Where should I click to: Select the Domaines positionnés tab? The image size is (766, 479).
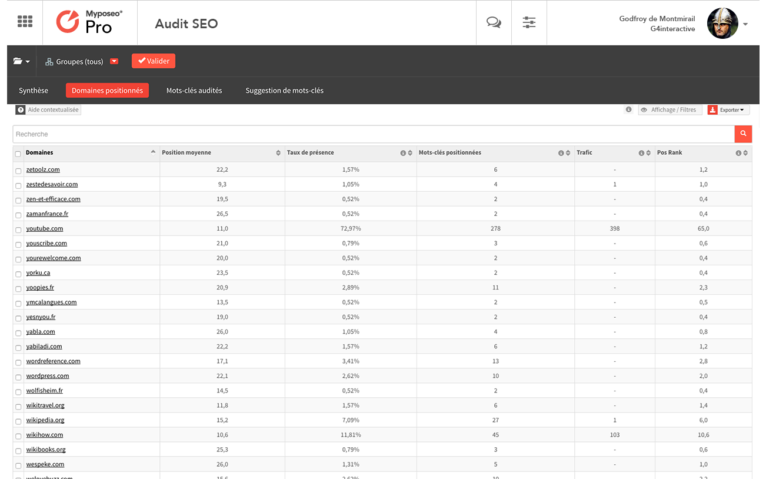(x=107, y=90)
